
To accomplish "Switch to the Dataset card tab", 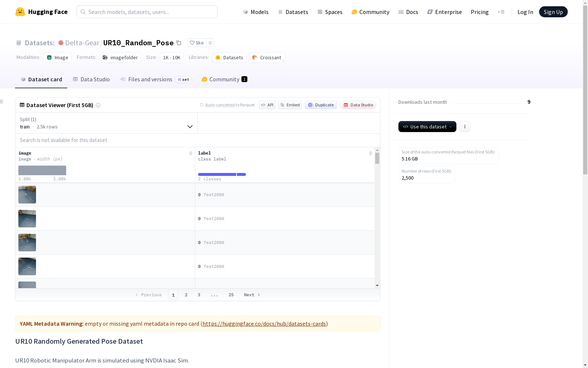I will click(x=41, y=79).
